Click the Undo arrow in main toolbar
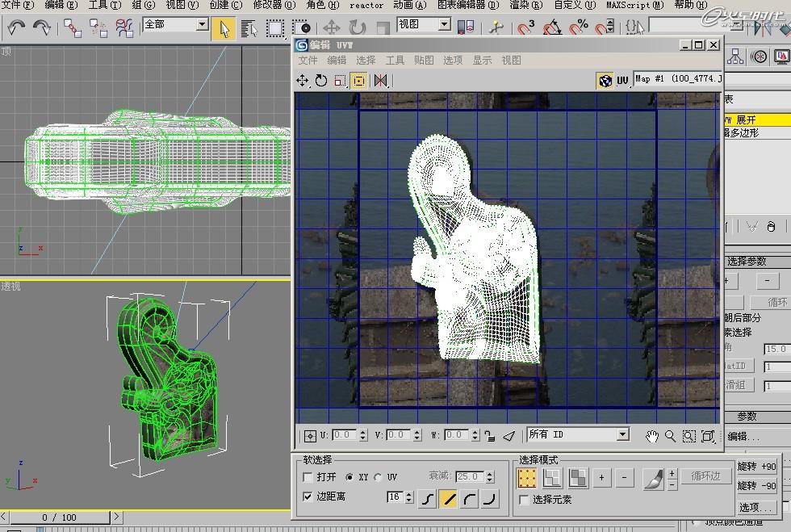 [17, 27]
